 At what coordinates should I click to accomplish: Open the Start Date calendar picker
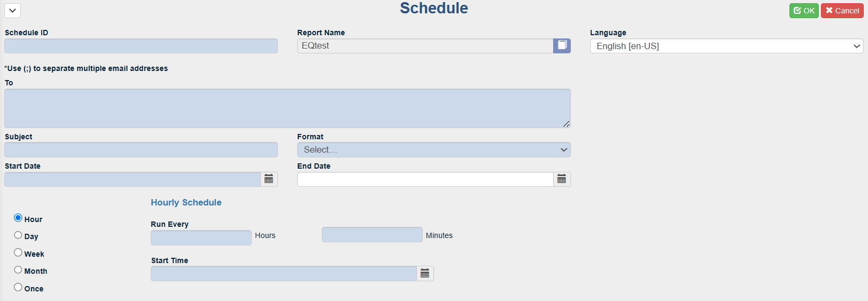pos(269,179)
